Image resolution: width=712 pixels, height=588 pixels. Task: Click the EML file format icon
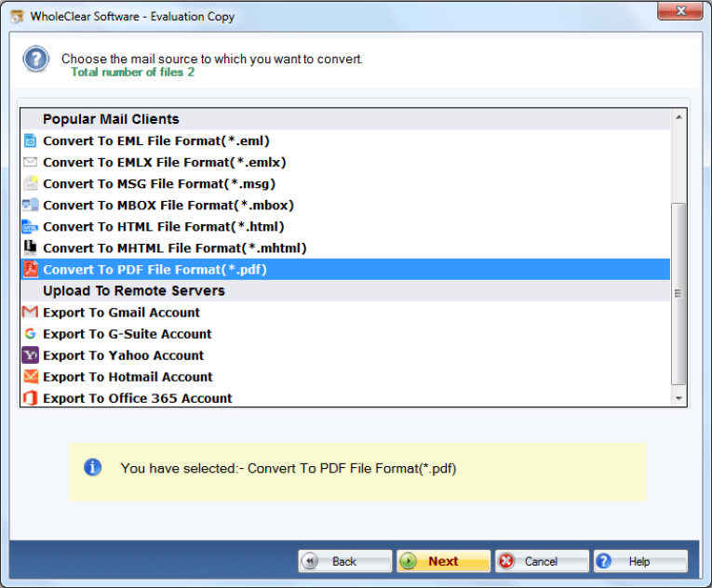(x=30, y=140)
